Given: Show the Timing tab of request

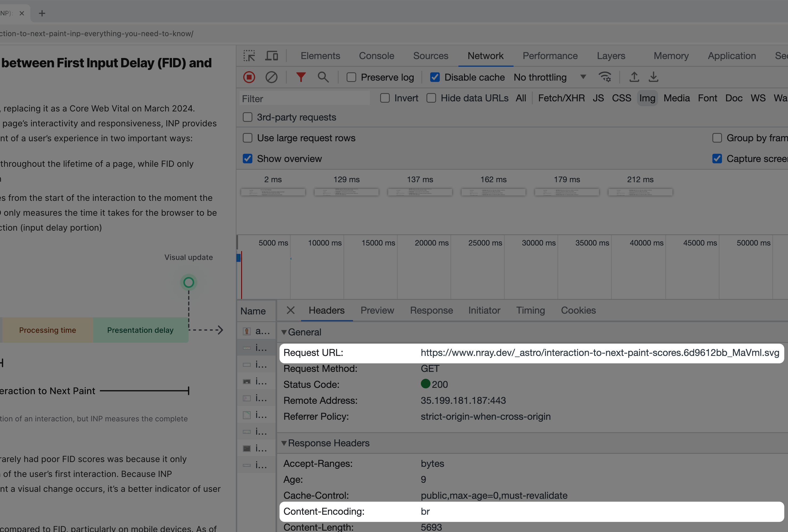Looking at the screenshot, I should 530,310.
